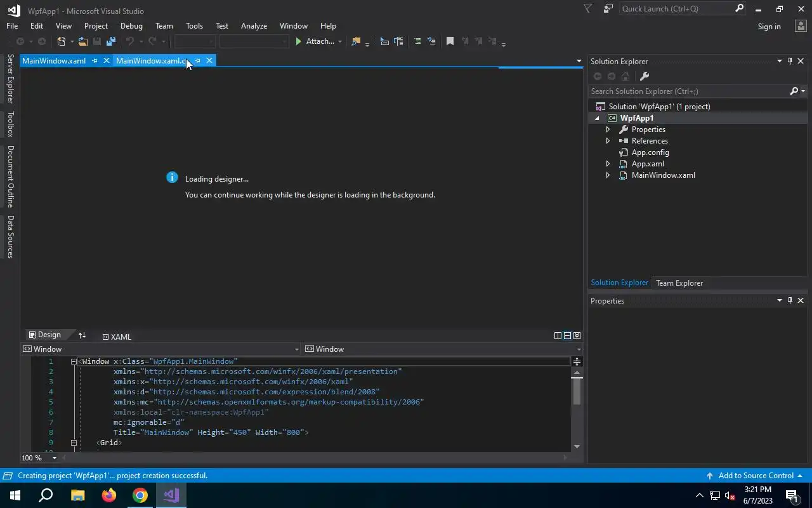
Task: Click the XAML editor split handle icon
Action: (x=577, y=361)
